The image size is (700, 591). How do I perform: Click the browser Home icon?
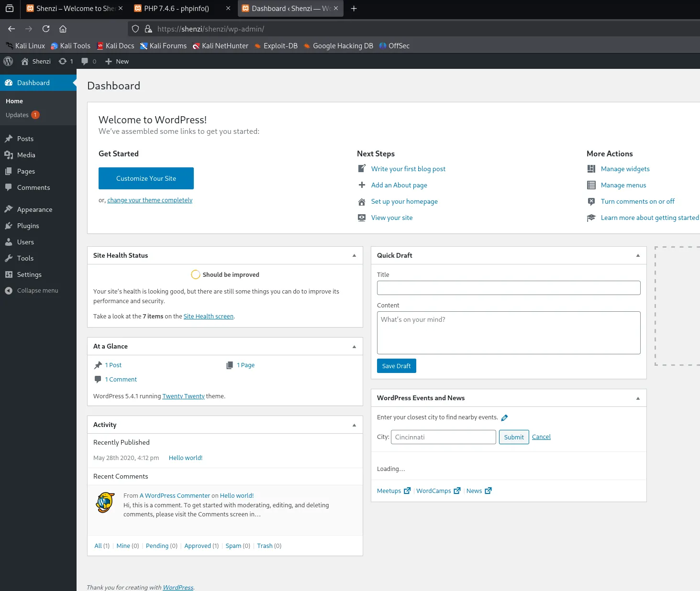point(63,29)
